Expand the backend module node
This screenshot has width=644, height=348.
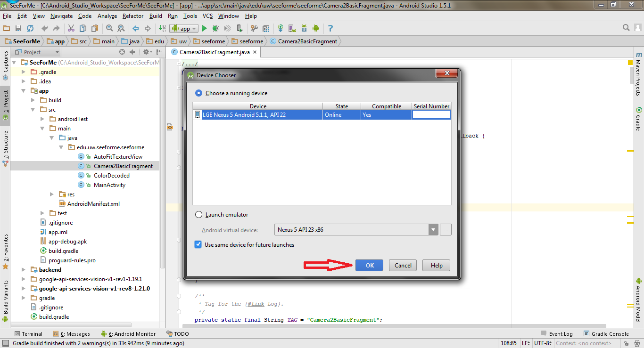point(23,270)
